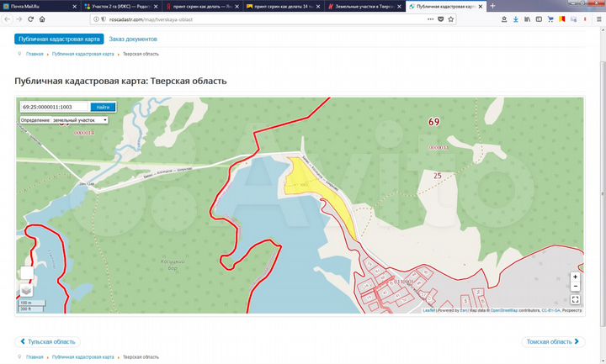Zoom in on the cadastral map
Viewport: 606px width, 364px height.
click(x=575, y=277)
